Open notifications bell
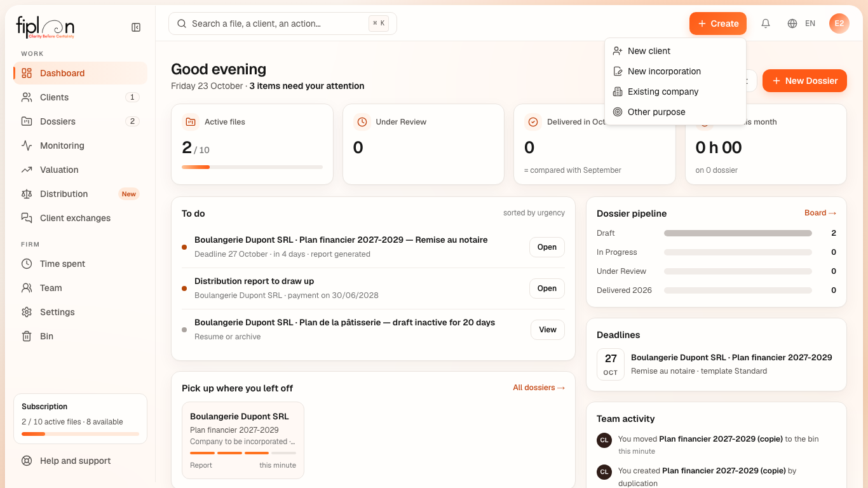 coord(766,24)
